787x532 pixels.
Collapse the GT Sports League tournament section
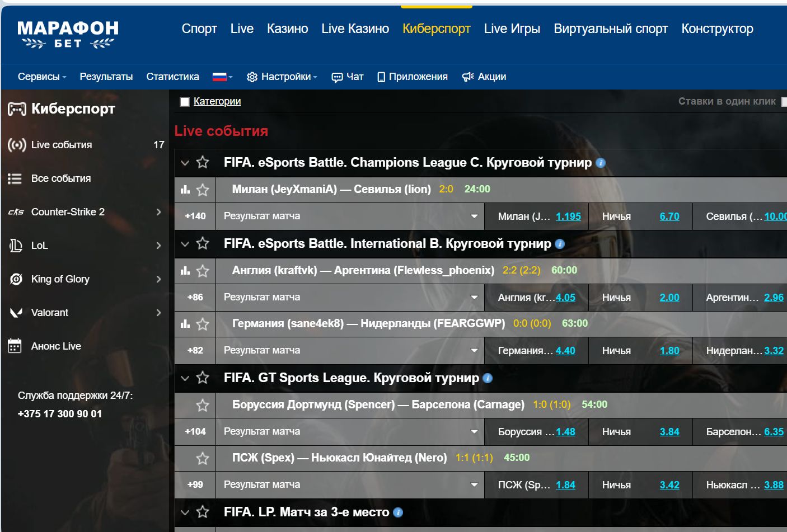coord(185,378)
